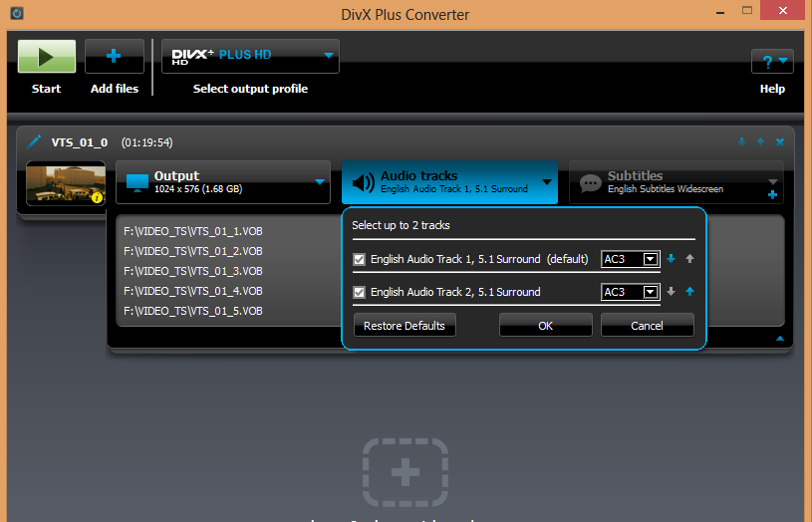Image resolution: width=812 pixels, height=522 pixels.
Task: Click the down arrow for Audio Track 2
Action: [x=672, y=292]
